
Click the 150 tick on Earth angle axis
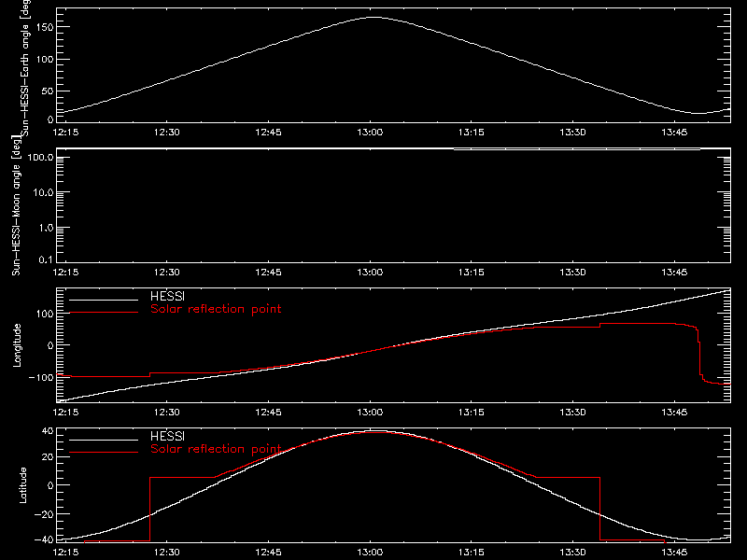coord(45,27)
